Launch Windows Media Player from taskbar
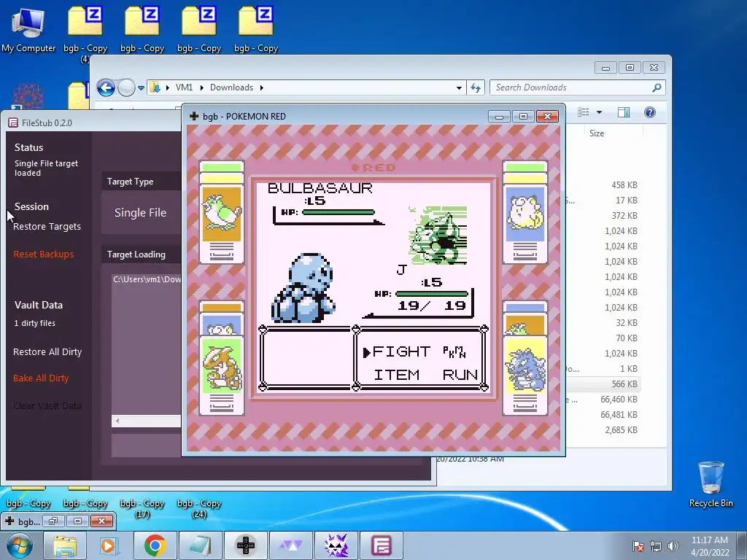This screenshot has width=747, height=560. click(109, 545)
